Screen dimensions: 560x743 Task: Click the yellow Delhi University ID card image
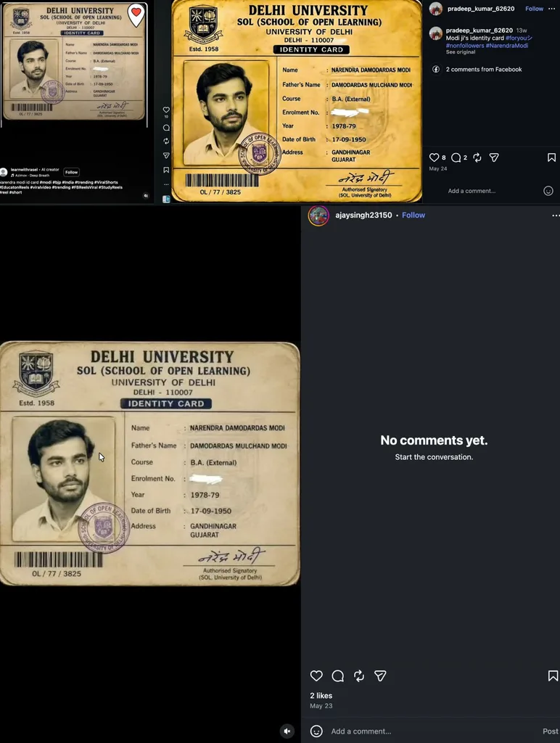point(297,101)
